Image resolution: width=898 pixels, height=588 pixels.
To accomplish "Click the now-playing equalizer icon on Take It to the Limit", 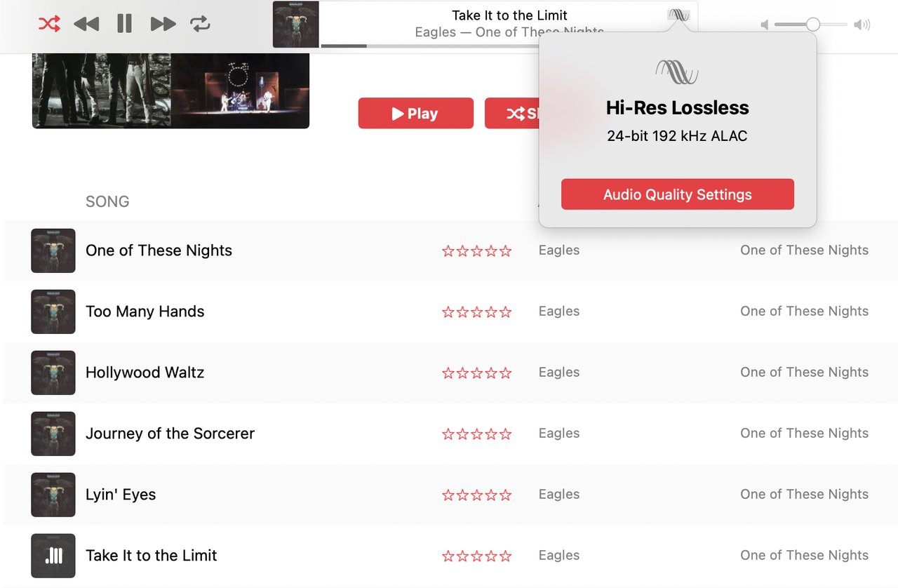I will (x=53, y=556).
